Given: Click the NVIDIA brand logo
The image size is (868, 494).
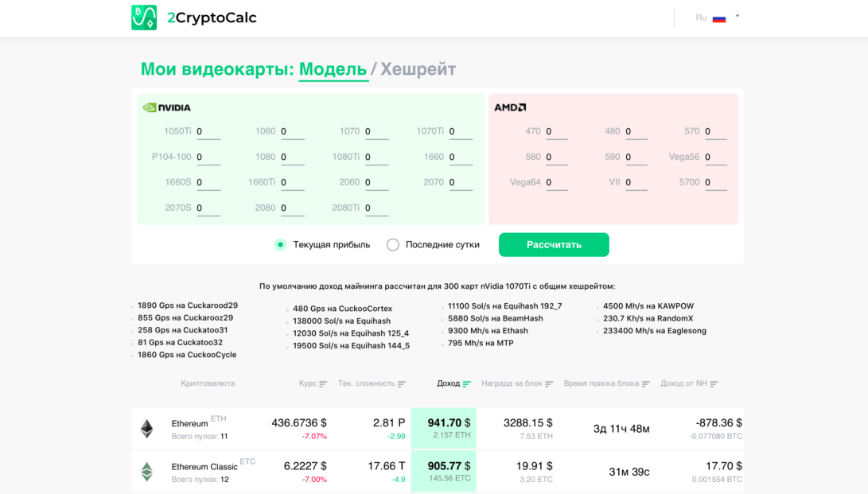Looking at the screenshot, I should coord(165,107).
